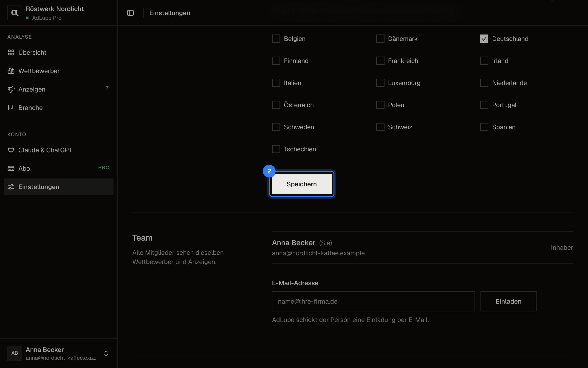Check the Schweiz checkbox
The image size is (588, 368).
point(380,127)
